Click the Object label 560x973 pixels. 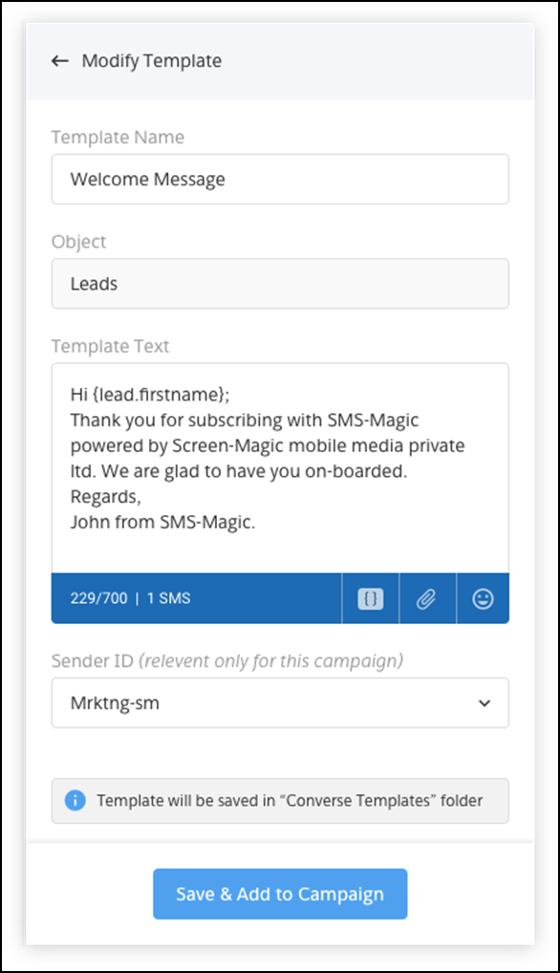[78, 242]
